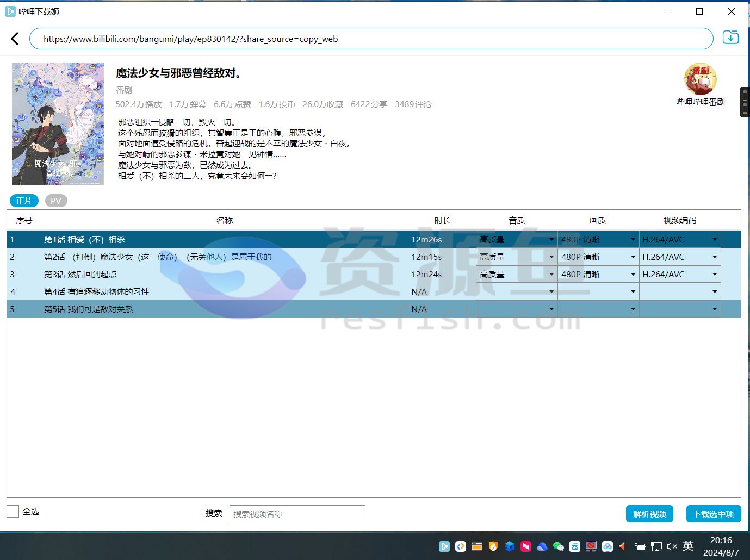750x560 pixels.
Task: Click the 视频编码 column header
Action: coord(680,220)
